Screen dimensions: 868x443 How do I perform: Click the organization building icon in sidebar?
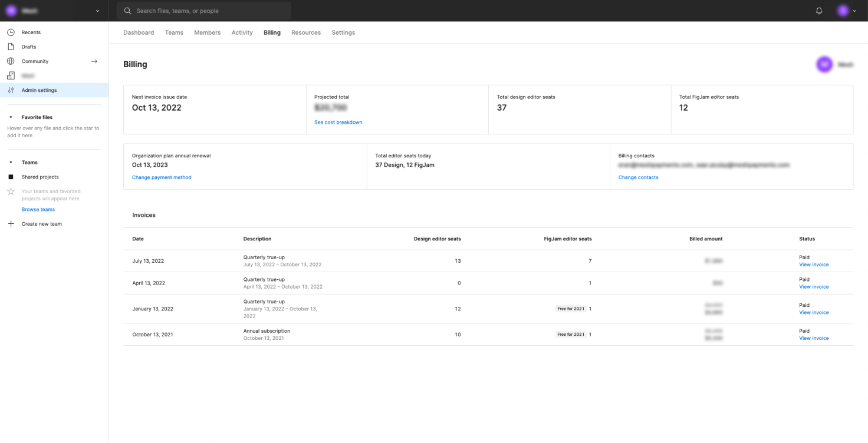11,75
